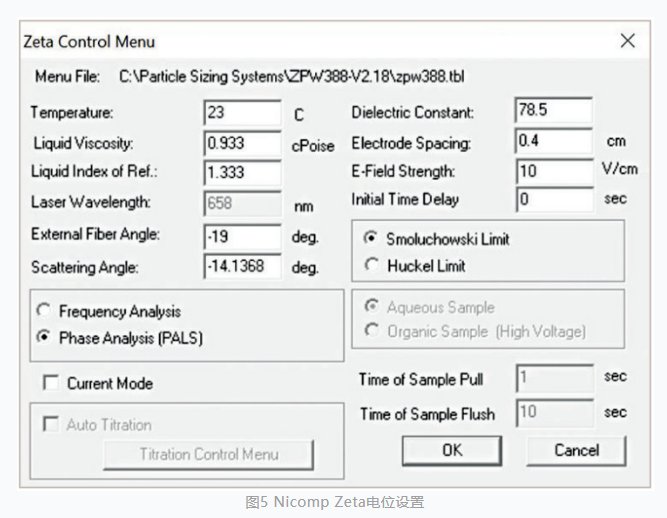
Task: Click the Electrode Spacing input
Action: (554, 141)
